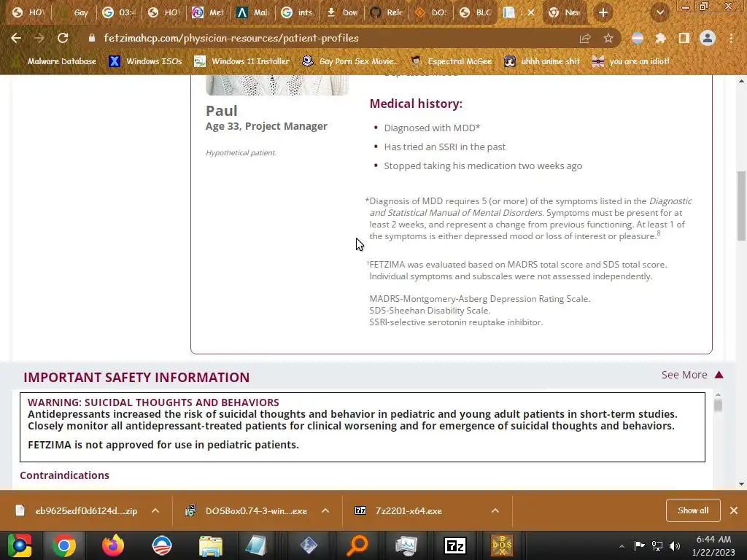Switch to the Gay tab
This screenshot has width=747, height=560.
(x=74, y=12)
